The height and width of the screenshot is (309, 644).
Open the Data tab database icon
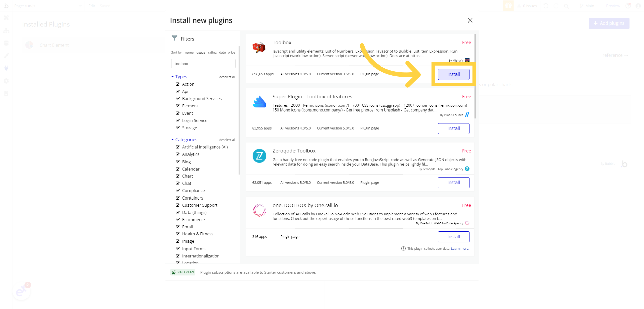point(6,43)
